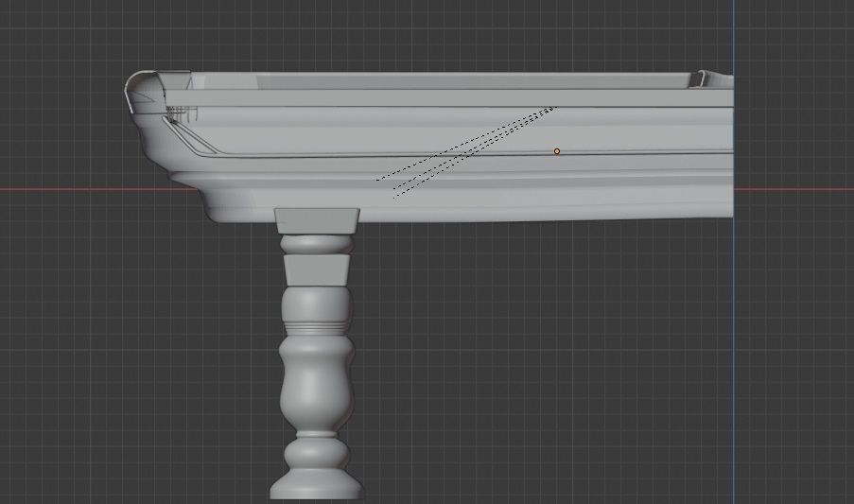Select the turned table leg model
854x504 pixels.
pos(317,354)
